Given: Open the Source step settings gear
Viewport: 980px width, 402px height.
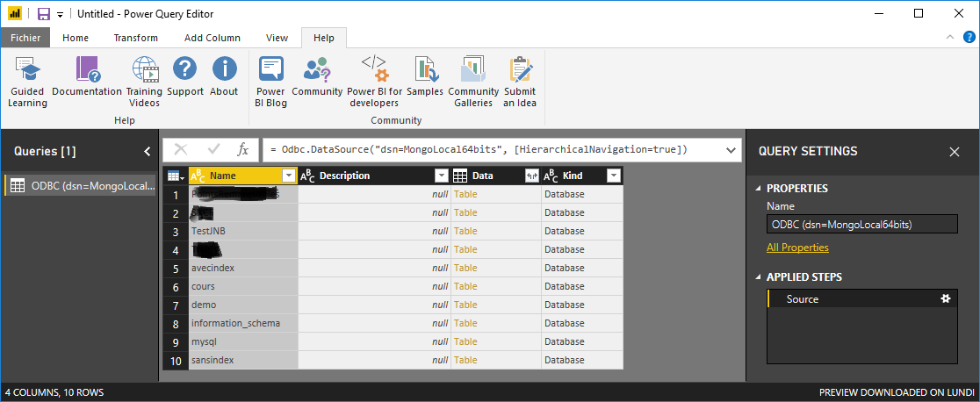Looking at the screenshot, I should (x=946, y=298).
